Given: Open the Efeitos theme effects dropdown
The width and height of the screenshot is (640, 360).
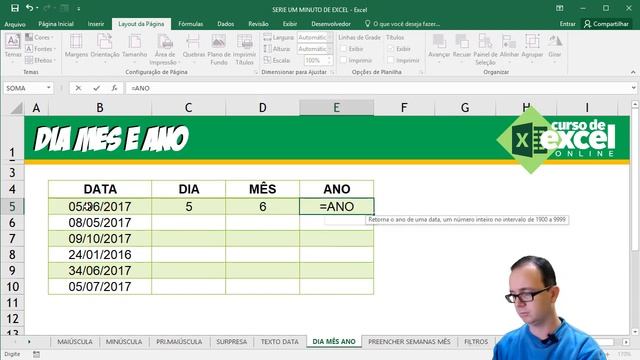Looking at the screenshot, I should pyautogui.click(x=40, y=60).
